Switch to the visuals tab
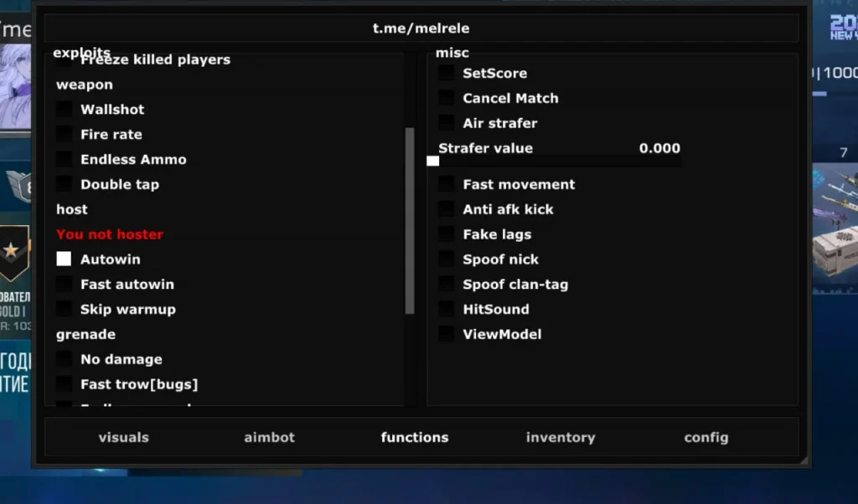This screenshot has width=858, height=504. 123,437
